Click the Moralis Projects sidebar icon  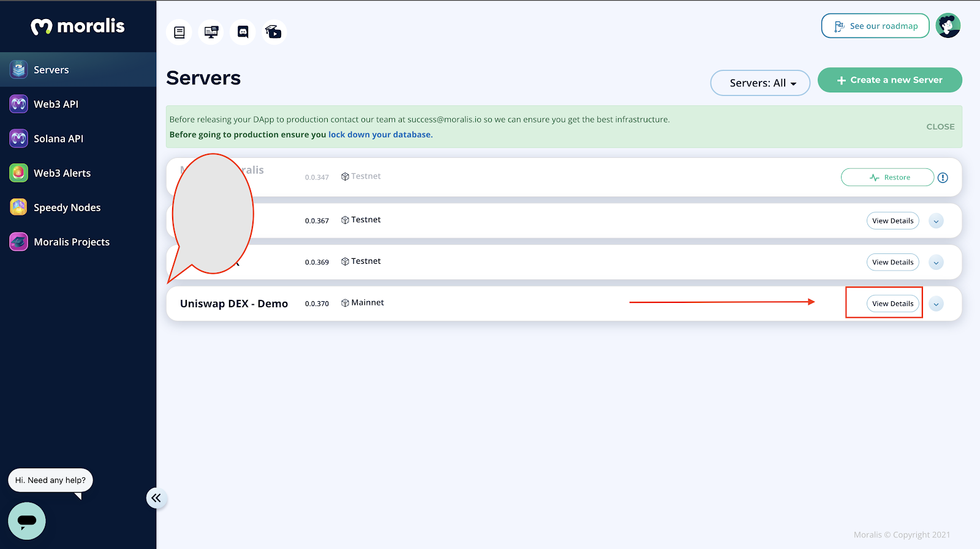pos(18,242)
